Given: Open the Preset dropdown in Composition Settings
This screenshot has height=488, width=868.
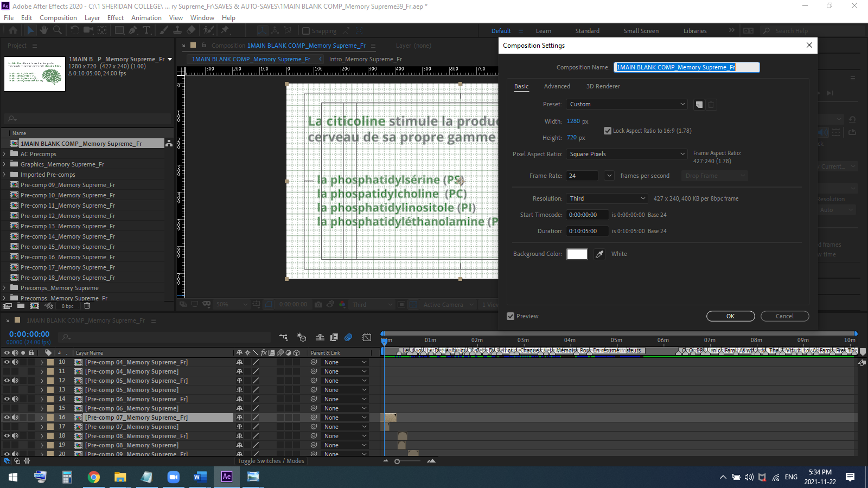Looking at the screenshot, I should (x=626, y=104).
